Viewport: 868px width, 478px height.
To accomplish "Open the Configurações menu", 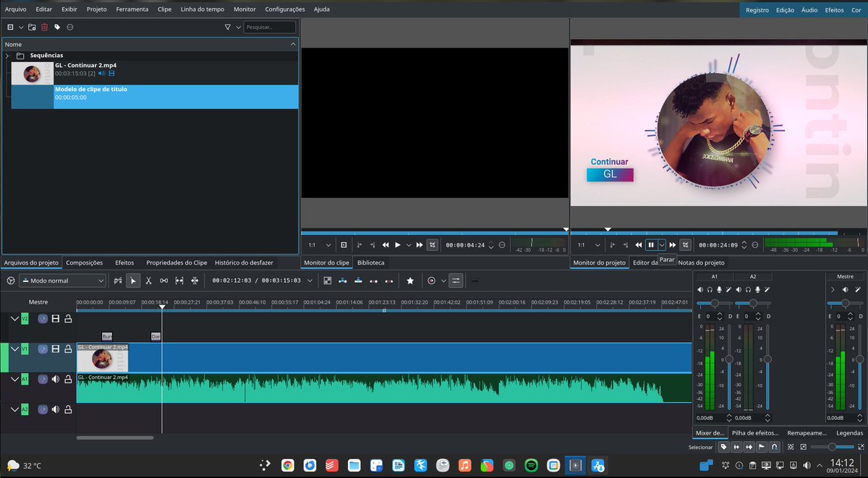I will 285,9.
